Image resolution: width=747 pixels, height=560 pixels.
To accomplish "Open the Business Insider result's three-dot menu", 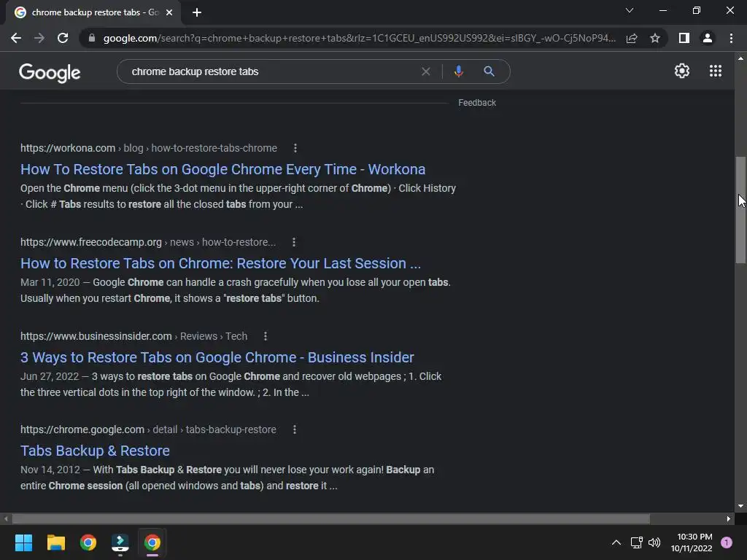I will [266, 336].
